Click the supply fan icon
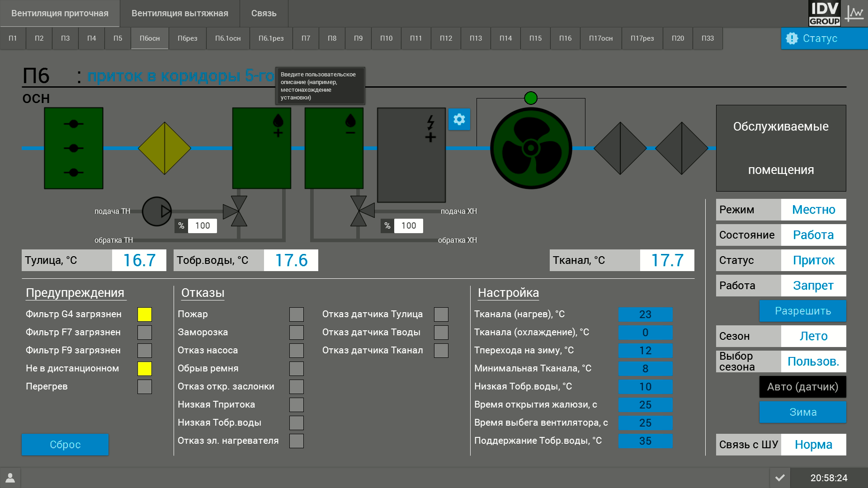This screenshot has height=488, width=868. click(x=531, y=148)
